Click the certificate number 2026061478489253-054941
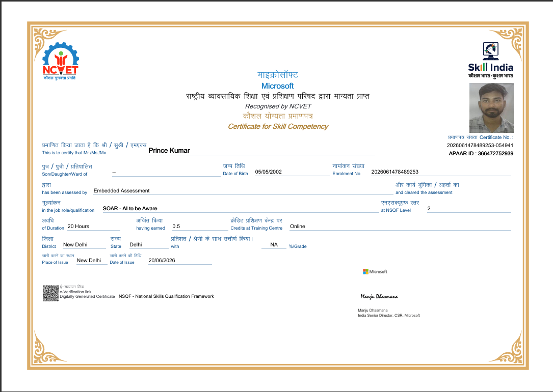 (x=480, y=145)
